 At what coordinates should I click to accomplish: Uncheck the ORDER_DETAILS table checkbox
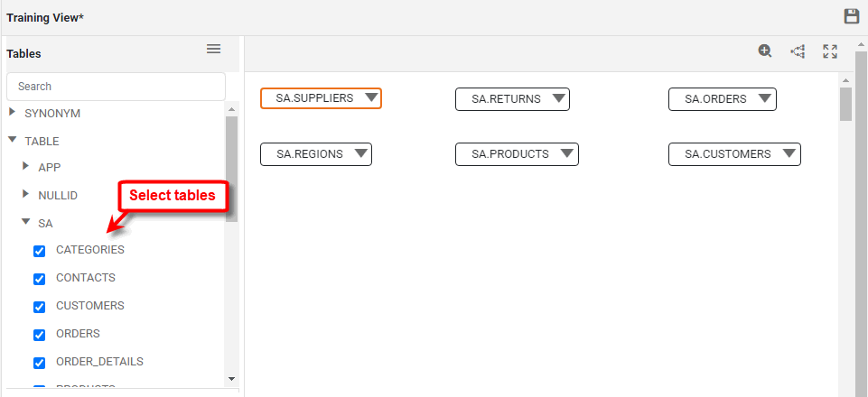coord(39,363)
